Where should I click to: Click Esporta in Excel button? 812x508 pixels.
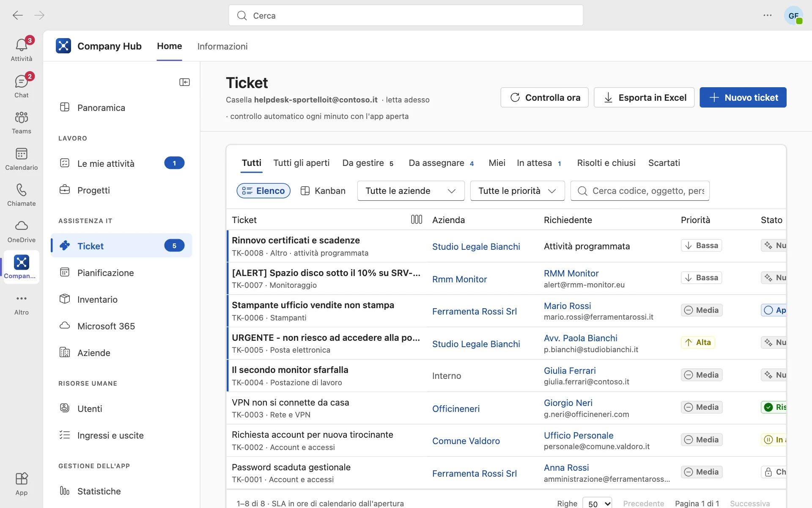644,97
